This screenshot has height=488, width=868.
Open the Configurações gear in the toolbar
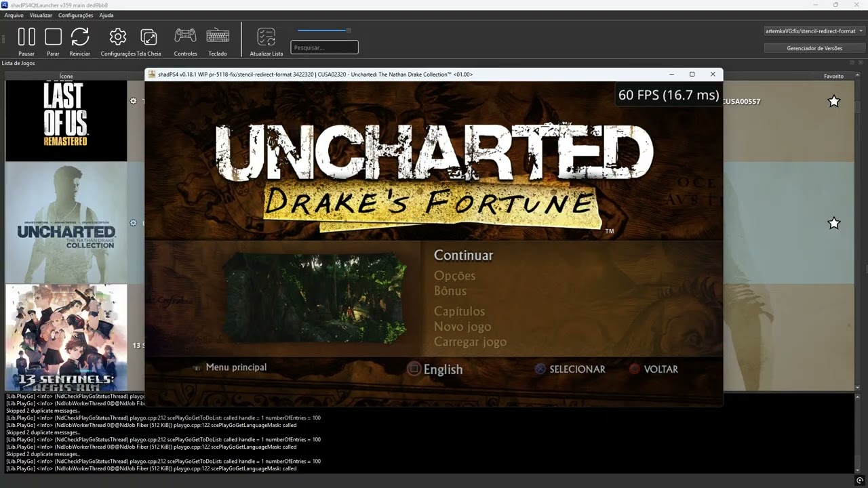(118, 37)
